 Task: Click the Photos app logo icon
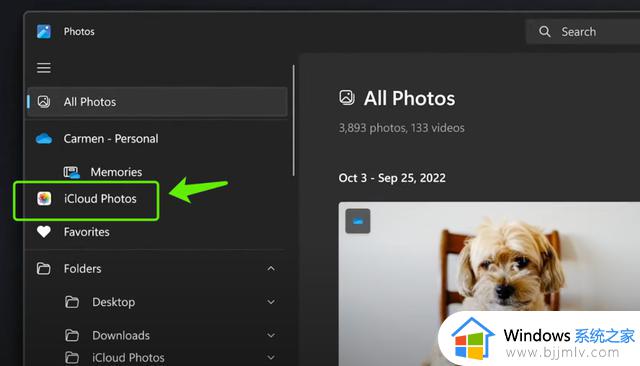pyautogui.click(x=44, y=31)
